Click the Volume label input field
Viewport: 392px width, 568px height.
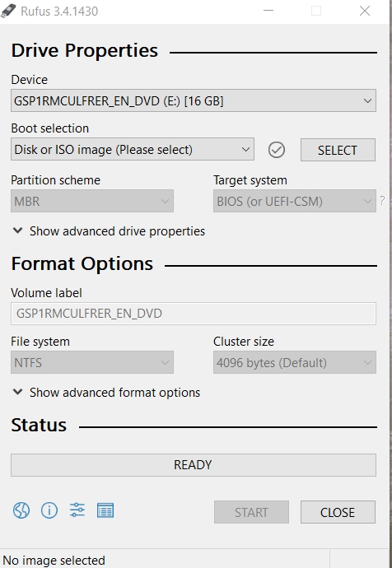point(193,314)
